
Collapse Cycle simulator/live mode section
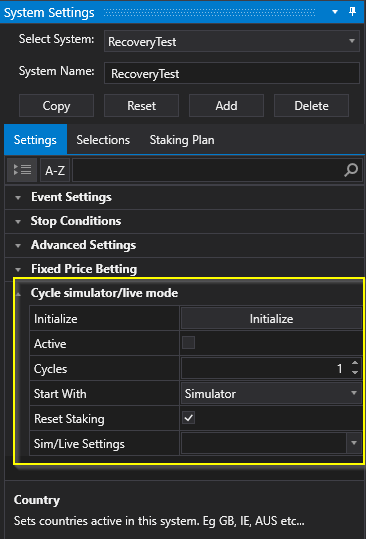click(x=18, y=294)
